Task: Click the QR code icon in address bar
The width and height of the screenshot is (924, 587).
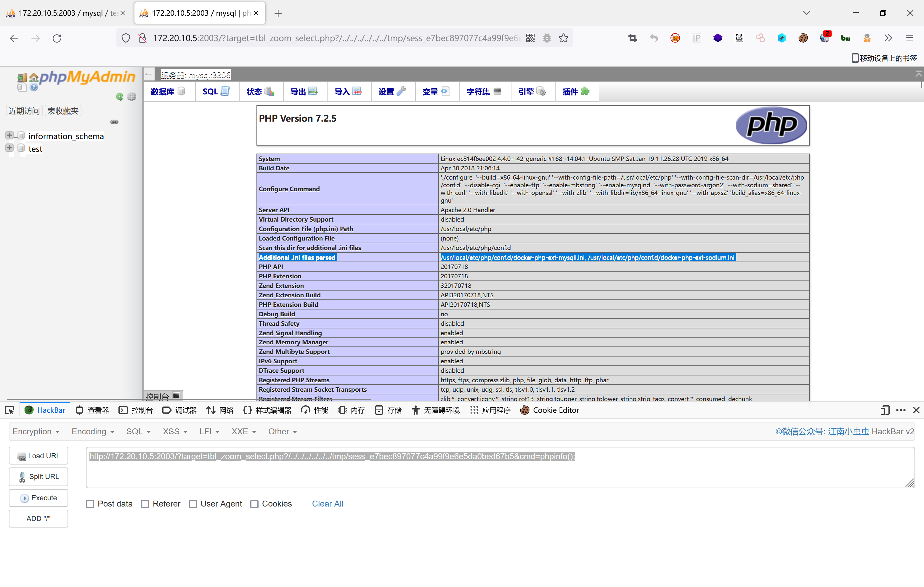Action: pos(530,38)
